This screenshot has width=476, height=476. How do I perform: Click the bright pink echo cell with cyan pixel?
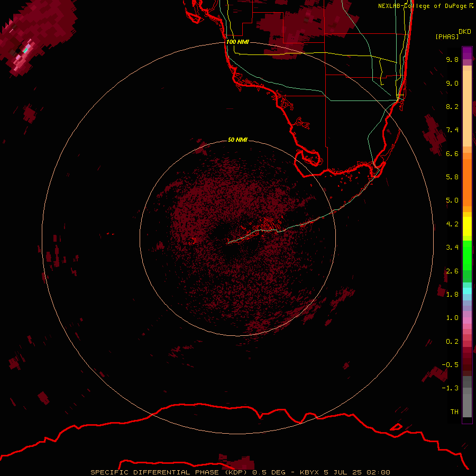pos(26,50)
